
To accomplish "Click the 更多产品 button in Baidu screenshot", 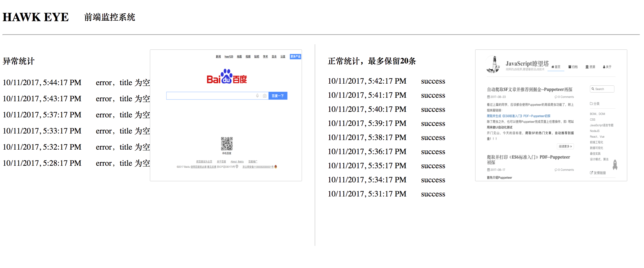I will pyautogui.click(x=295, y=57).
